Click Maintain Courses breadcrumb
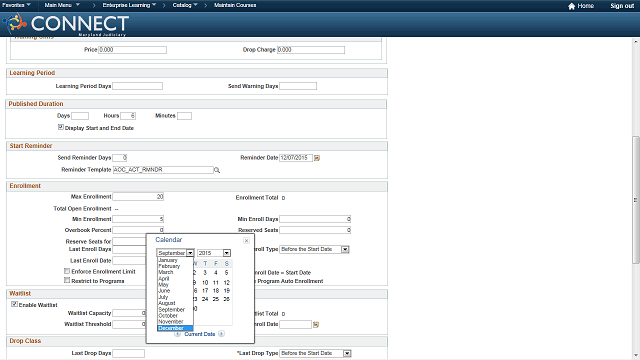This screenshot has height=360, width=640. click(235, 5)
